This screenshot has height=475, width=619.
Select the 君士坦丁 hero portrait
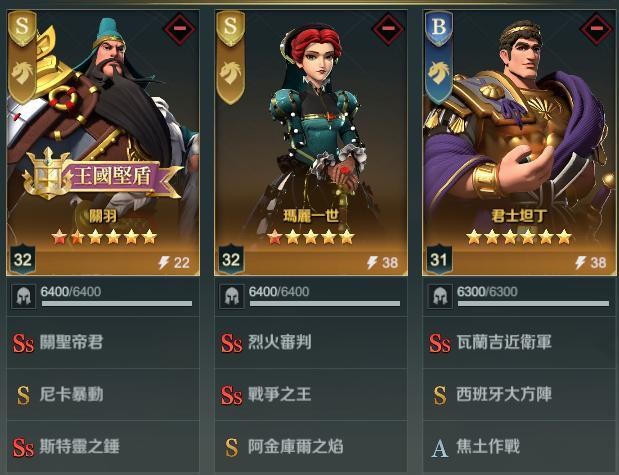point(519,143)
